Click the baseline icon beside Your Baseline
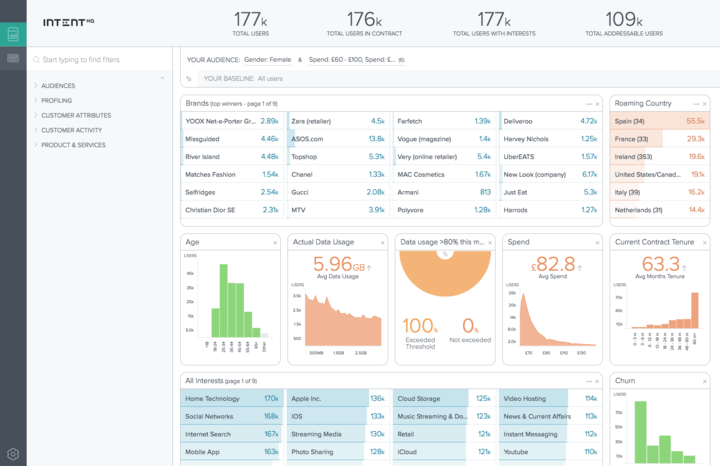 tap(189, 79)
